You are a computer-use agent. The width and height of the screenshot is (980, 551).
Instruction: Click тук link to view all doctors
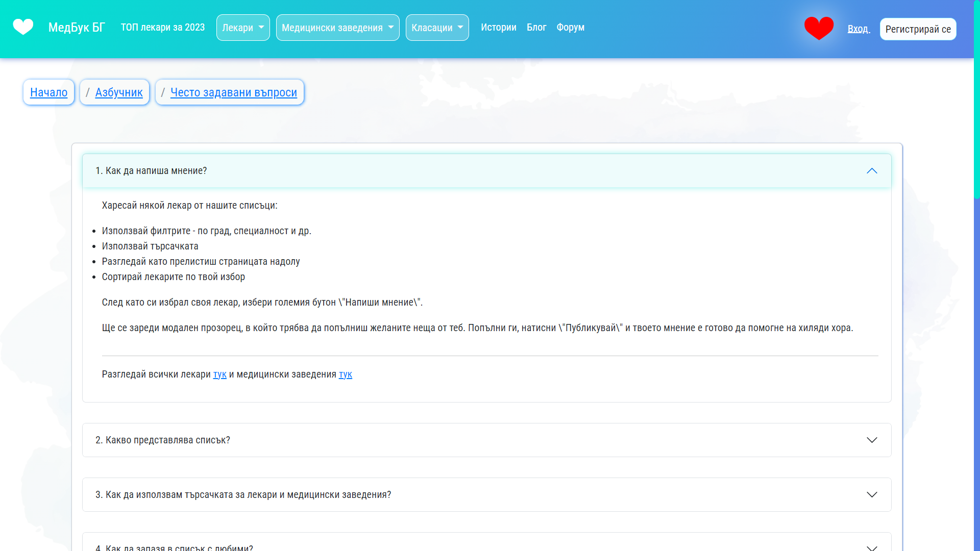coord(219,374)
